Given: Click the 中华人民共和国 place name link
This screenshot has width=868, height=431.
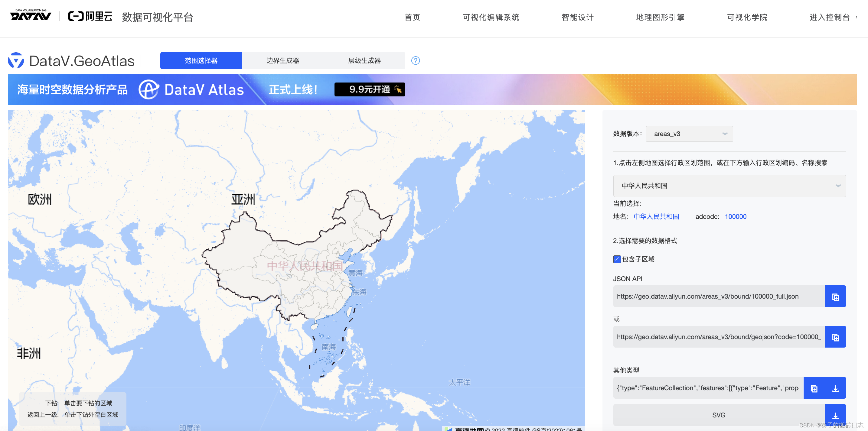Looking at the screenshot, I should pyautogui.click(x=656, y=216).
